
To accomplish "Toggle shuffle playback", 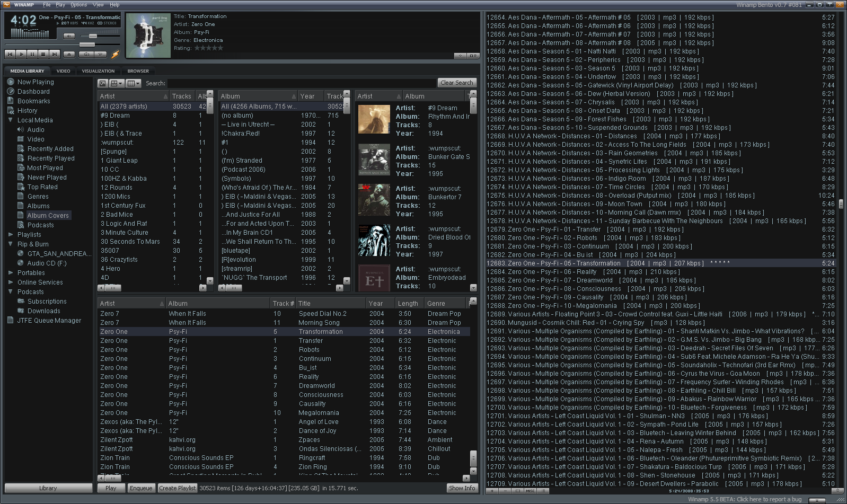I will point(86,54).
